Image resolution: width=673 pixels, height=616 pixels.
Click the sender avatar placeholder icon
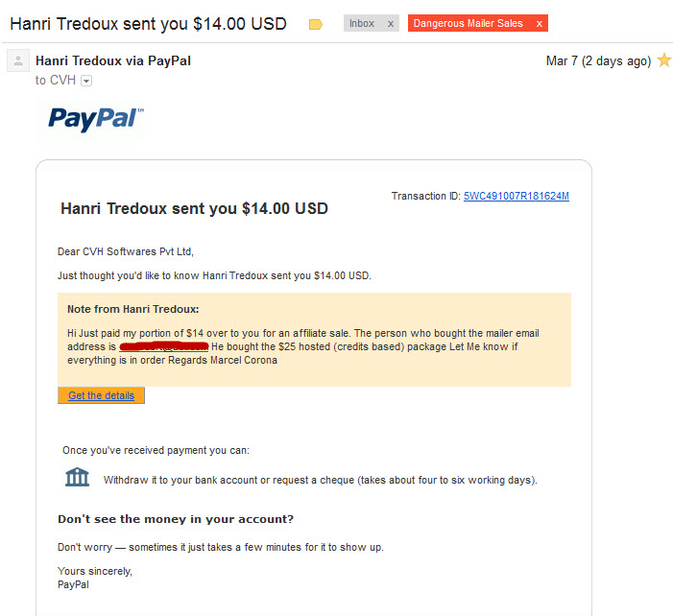[x=18, y=60]
